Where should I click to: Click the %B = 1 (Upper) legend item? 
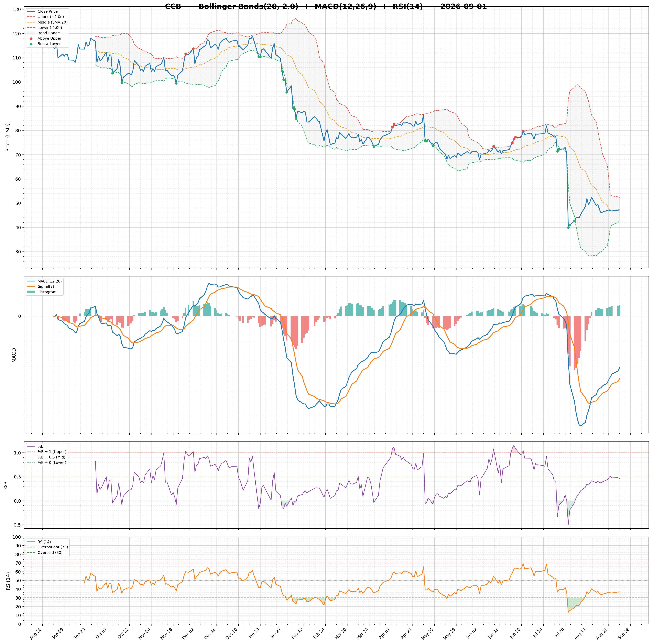[47, 451]
